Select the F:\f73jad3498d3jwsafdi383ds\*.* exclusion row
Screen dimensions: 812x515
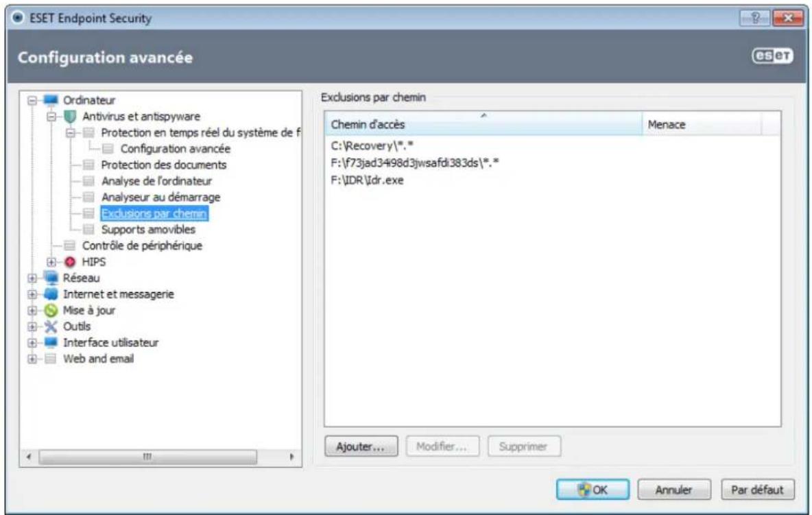[x=414, y=163]
